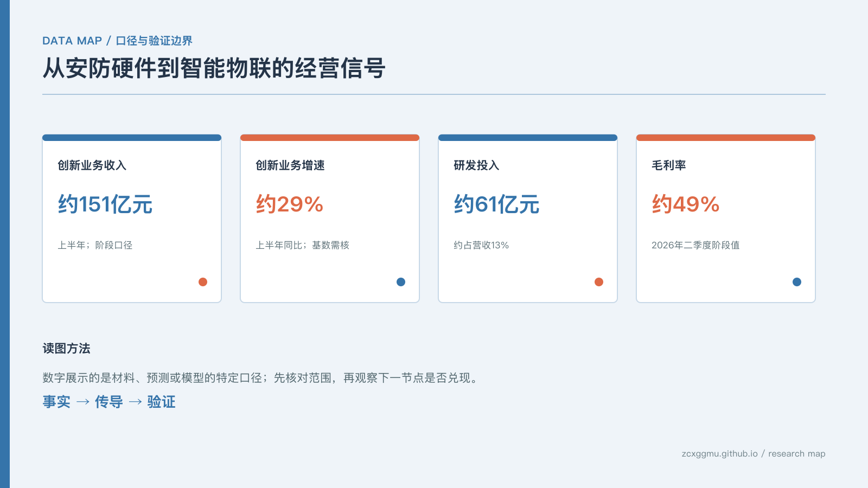Click the 读图方法 heading
The width and height of the screenshot is (868, 488).
(66, 349)
